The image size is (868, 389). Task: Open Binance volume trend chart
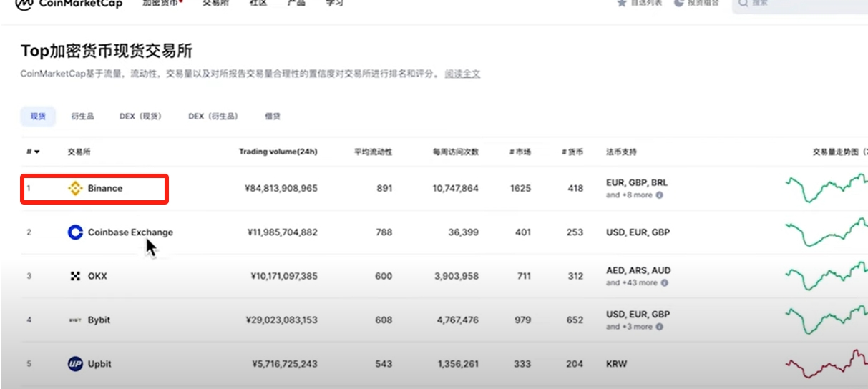click(826, 188)
